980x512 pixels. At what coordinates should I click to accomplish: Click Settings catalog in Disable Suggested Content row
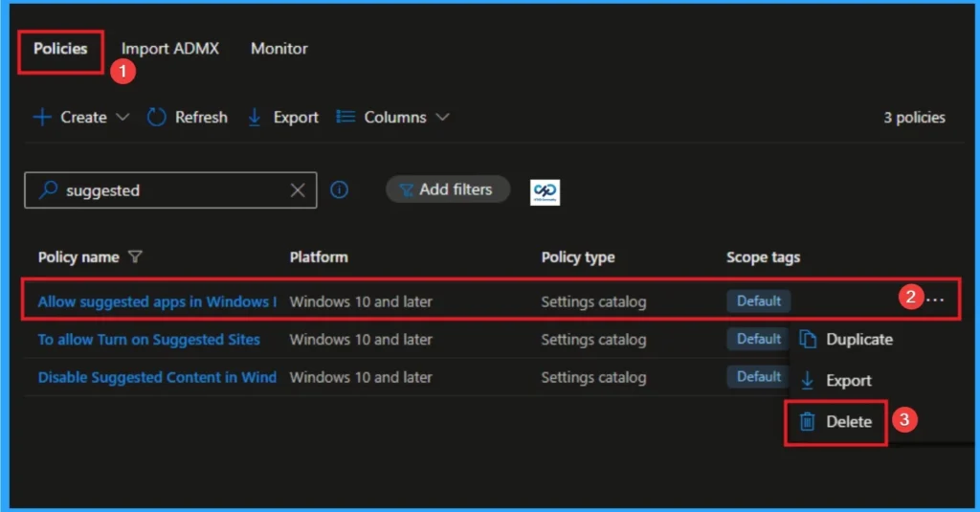click(x=593, y=378)
